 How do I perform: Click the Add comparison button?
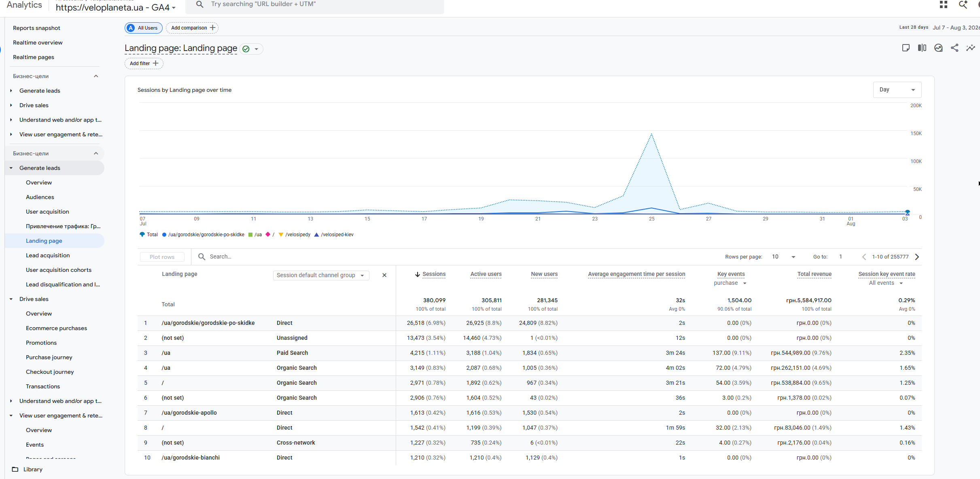[193, 28]
